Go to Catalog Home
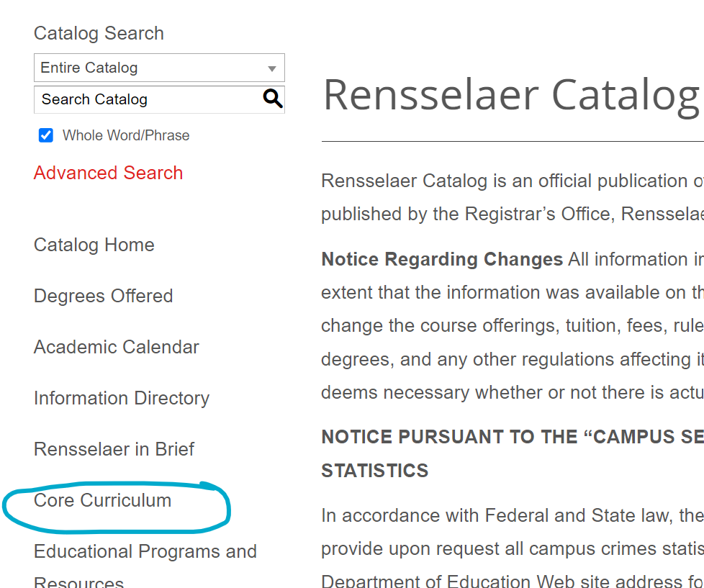704x588 pixels. tap(94, 245)
